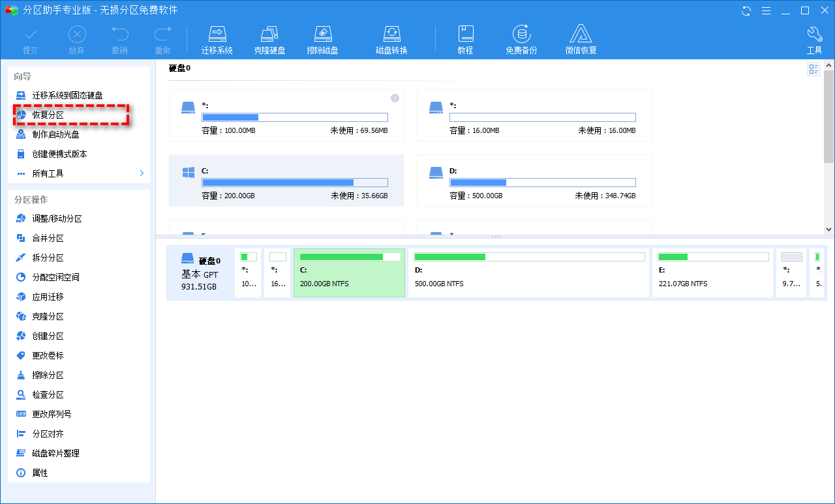The image size is (835, 504).
Task: Open the 工具 wrench menu
Action: (x=814, y=40)
